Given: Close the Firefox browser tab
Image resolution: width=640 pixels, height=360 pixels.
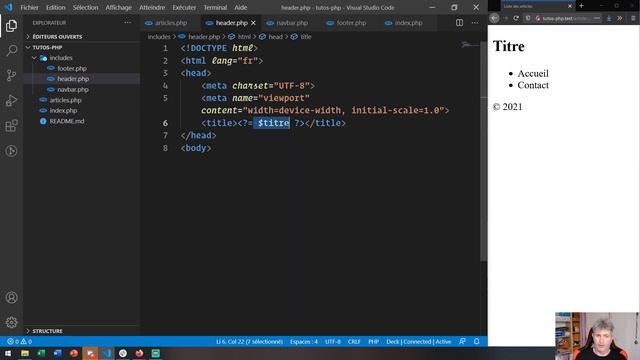Looking at the screenshot, I should point(570,6).
